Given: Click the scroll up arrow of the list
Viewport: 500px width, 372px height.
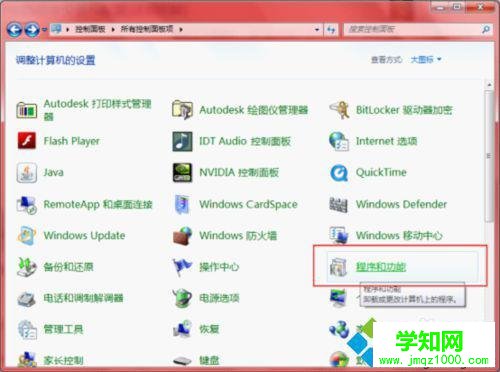Looking at the screenshot, I should click(489, 85).
